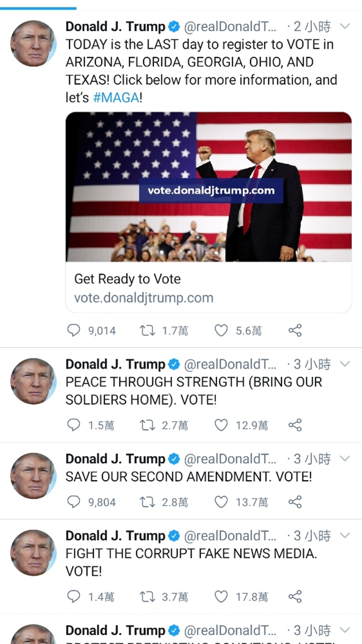Viewport: 362px width, 644px height.
Task: Open the chevron menu on SECOND AMENDMENT tweet
Action: point(345,458)
